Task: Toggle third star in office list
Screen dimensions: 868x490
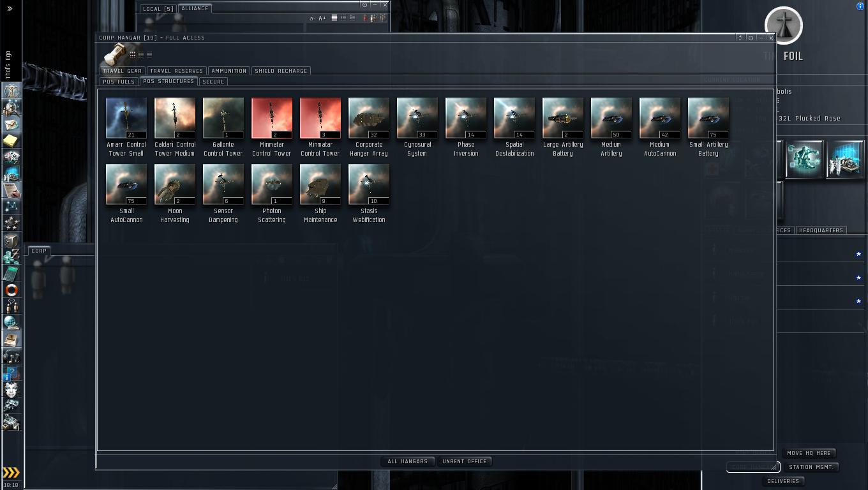Action: click(x=858, y=301)
